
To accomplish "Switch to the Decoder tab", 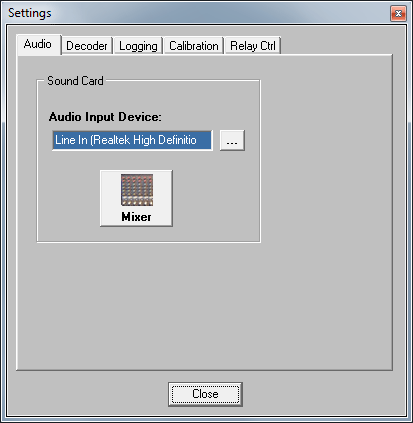I will click(87, 46).
